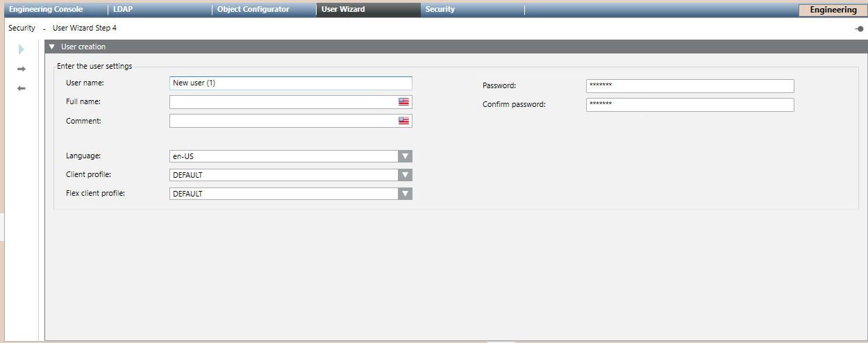The image size is (868, 343).
Task: Click the User name input field
Action: pos(290,83)
